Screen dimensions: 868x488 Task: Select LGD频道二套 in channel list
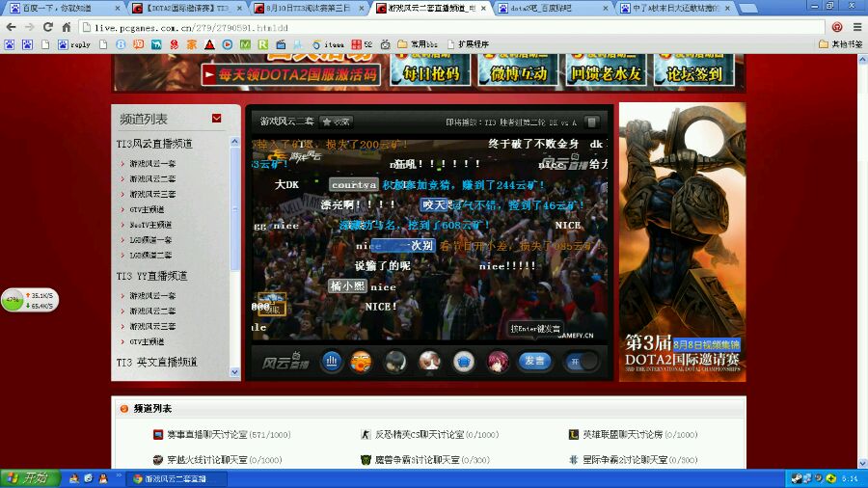[x=150, y=255]
